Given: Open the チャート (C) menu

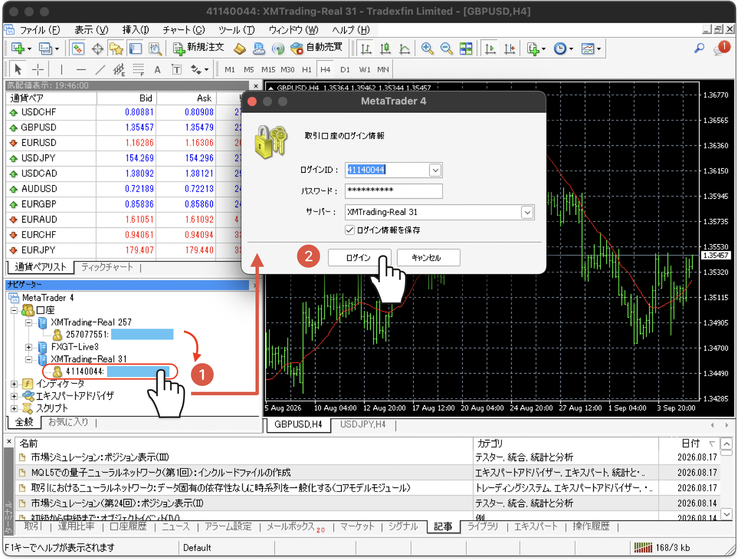Looking at the screenshot, I should (184, 30).
